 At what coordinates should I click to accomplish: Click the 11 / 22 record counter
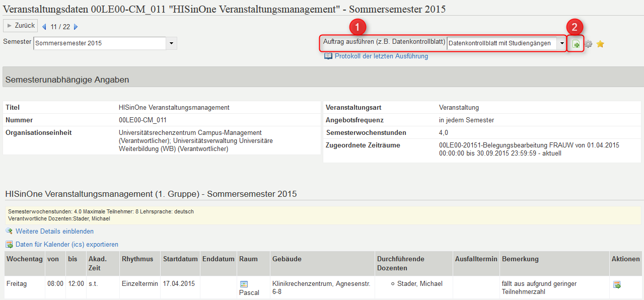60,27
